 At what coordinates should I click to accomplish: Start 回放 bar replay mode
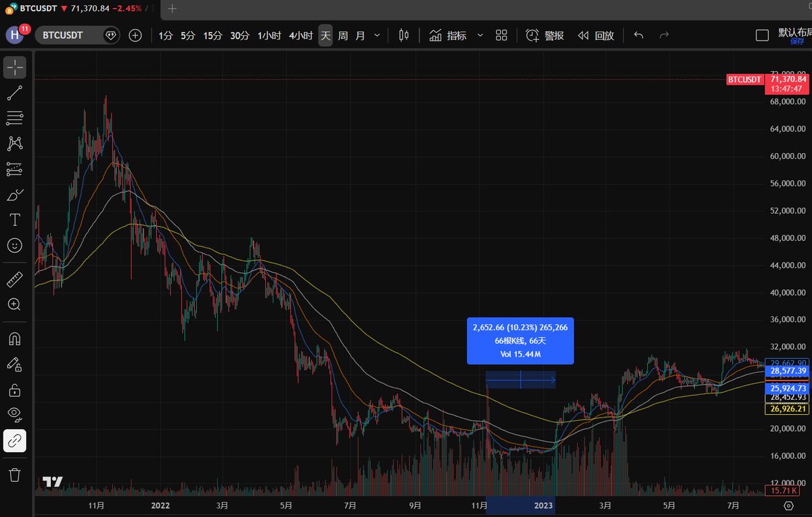tap(596, 35)
